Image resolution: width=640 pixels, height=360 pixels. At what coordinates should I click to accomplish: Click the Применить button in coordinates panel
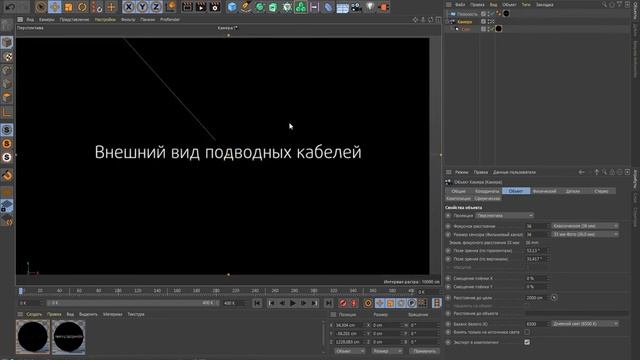pos(424,351)
